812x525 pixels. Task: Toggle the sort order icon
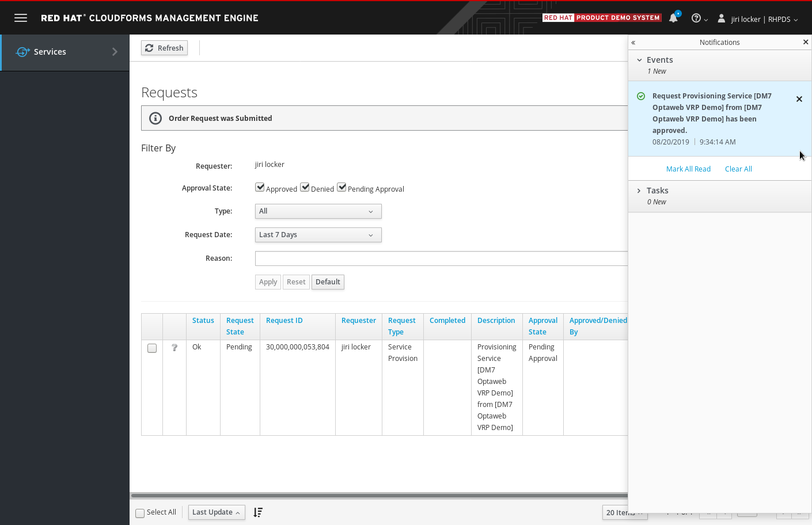[258, 512]
